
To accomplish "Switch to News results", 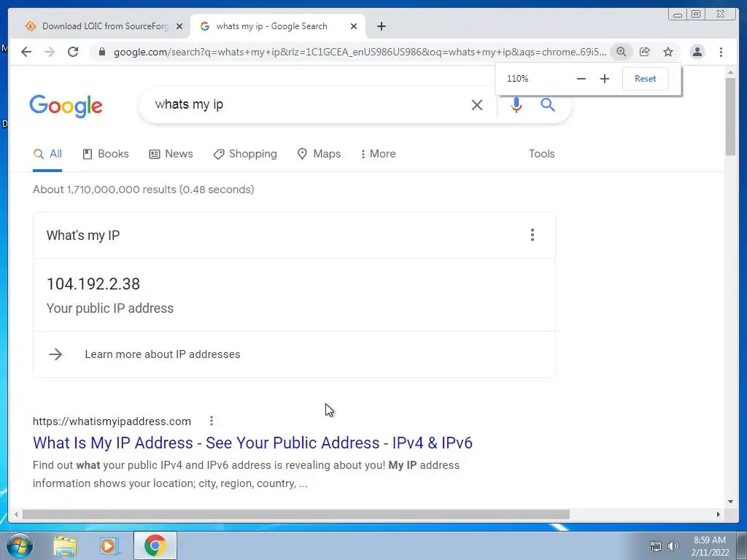I will pyautogui.click(x=171, y=154).
